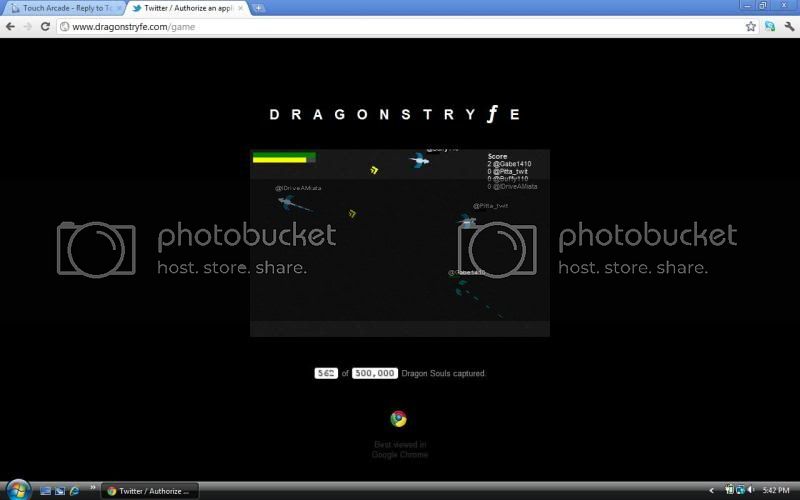Click the browser forward arrow
800x500 pixels.
pyautogui.click(x=28, y=27)
